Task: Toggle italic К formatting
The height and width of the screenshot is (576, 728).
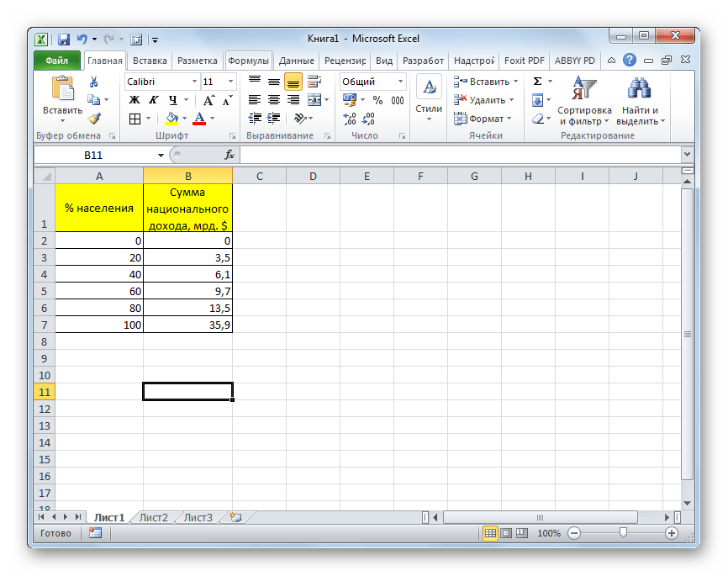Action: (x=151, y=100)
